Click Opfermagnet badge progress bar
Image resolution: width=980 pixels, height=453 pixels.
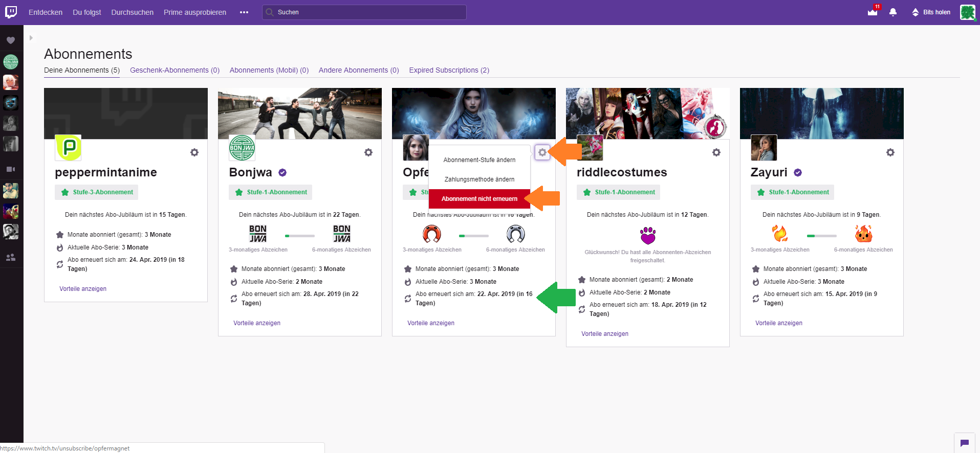(x=474, y=236)
